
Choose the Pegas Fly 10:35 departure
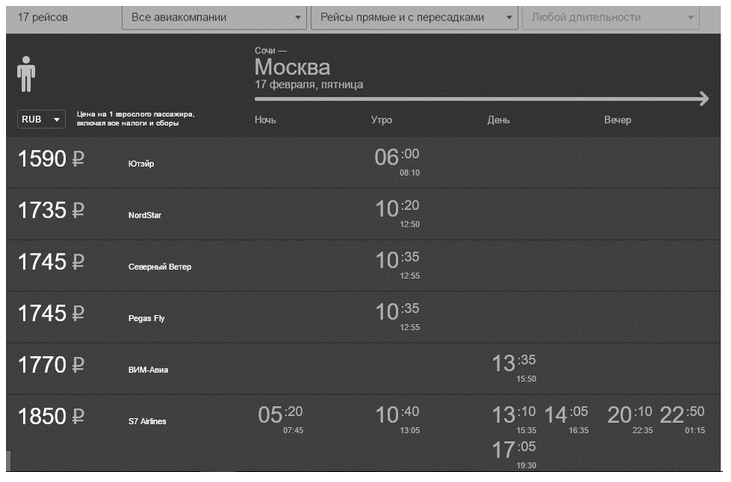(397, 312)
